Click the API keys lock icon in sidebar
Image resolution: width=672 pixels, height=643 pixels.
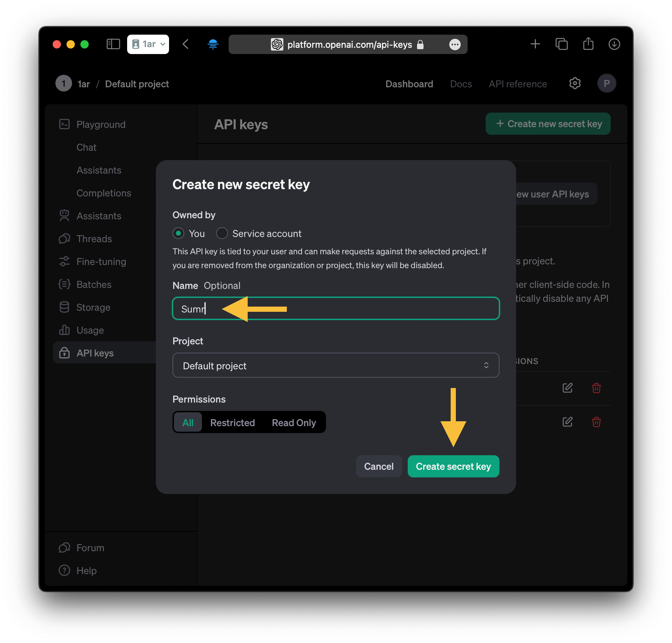pos(64,353)
